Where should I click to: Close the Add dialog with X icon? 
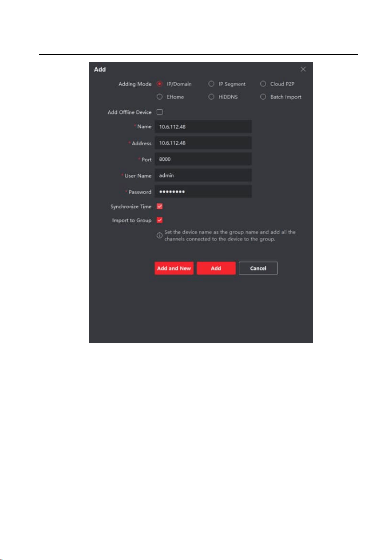click(303, 69)
